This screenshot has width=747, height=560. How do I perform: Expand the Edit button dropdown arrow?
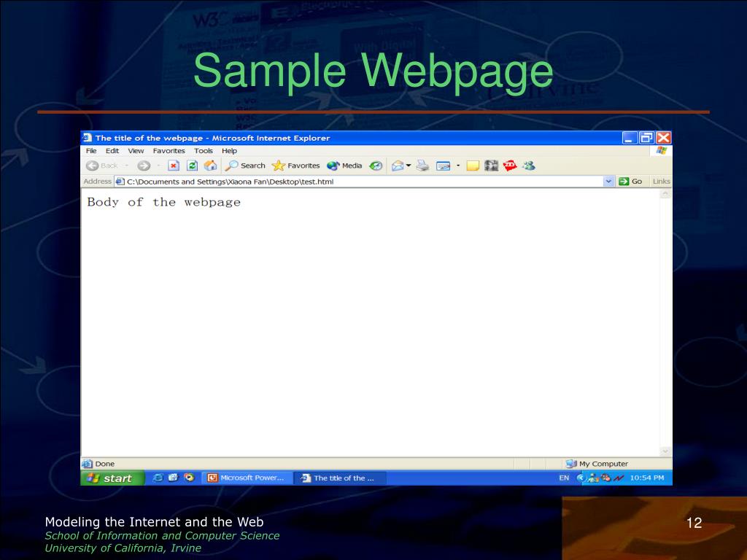coord(458,166)
